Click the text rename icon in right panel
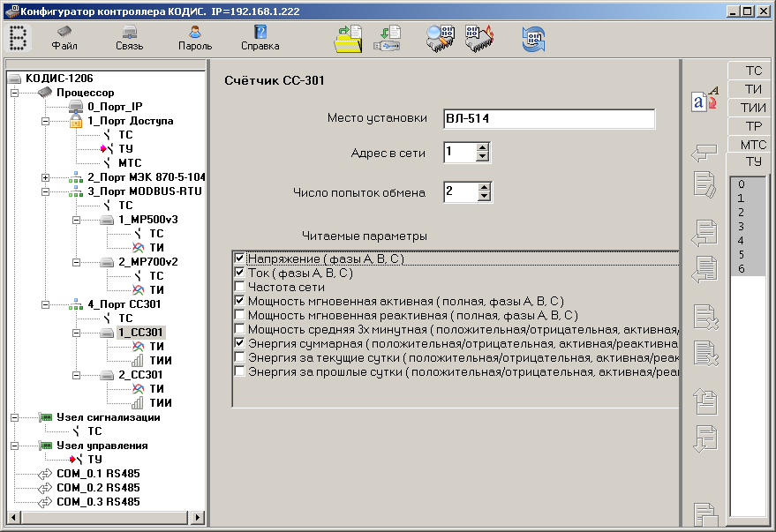776x532 pixels. pyautogui.click(x=704, y=100)
